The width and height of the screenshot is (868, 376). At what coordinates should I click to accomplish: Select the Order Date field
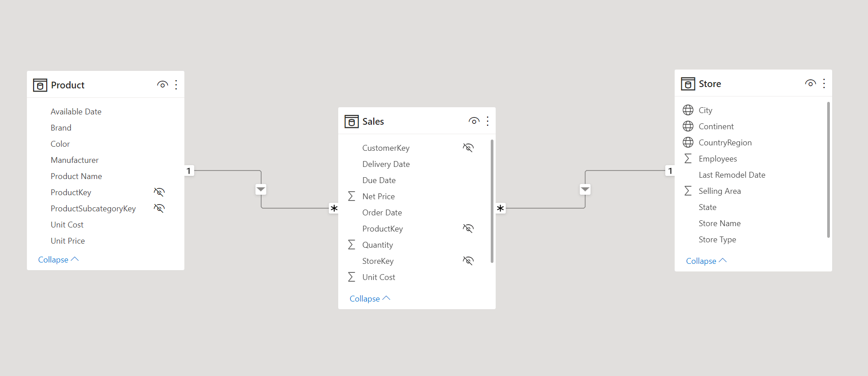click(x=382, y=213)
